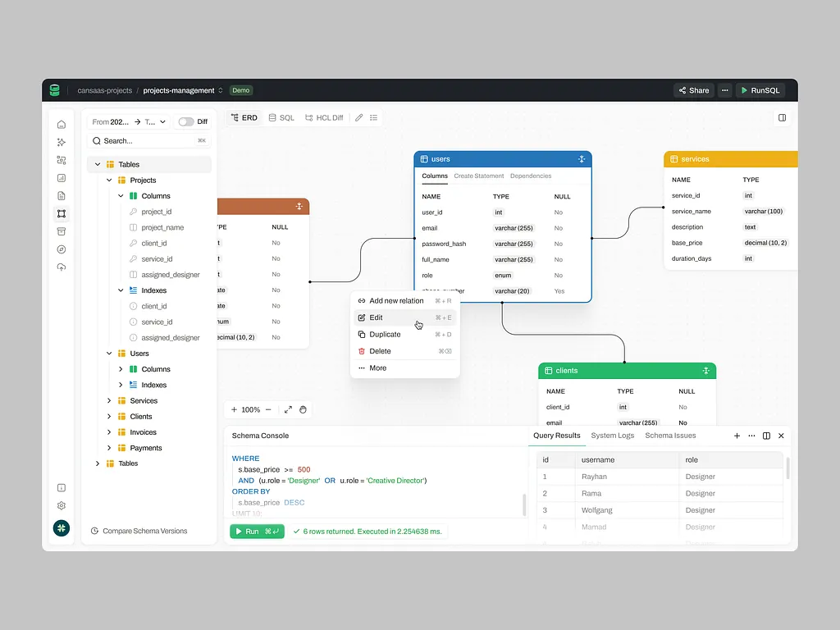The image size is (840, 630).
Task: Choose Duplicate from the context menu
Action: (385, 335)
